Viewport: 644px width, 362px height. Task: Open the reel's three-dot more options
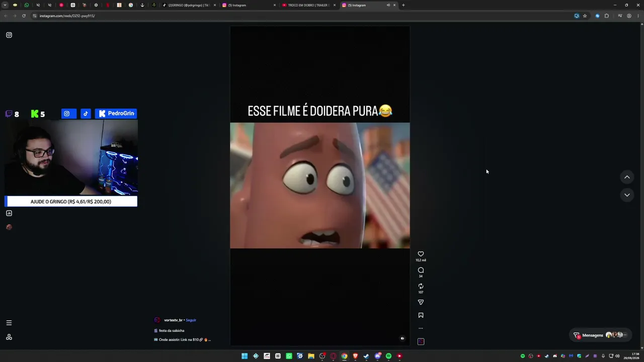coord(421,328)
